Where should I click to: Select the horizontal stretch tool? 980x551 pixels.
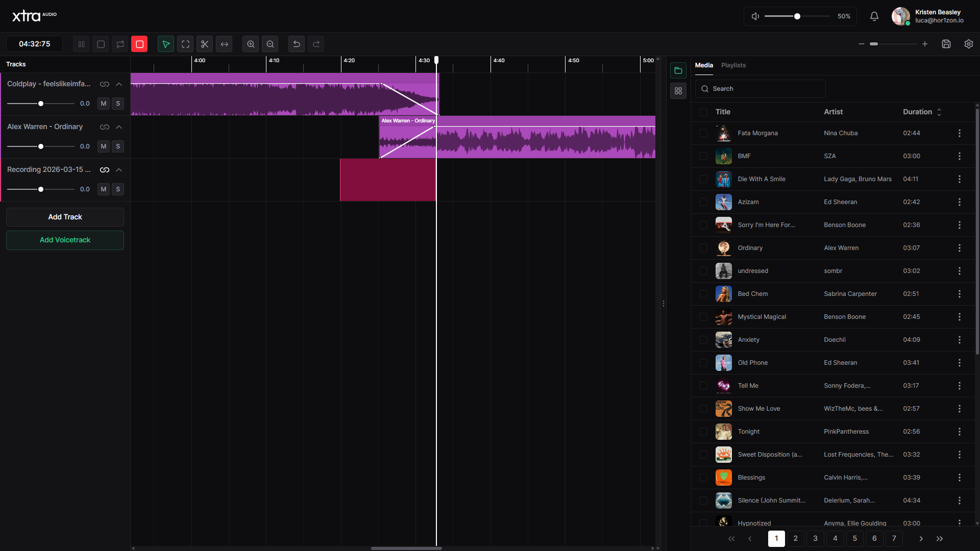click(224, 44)
